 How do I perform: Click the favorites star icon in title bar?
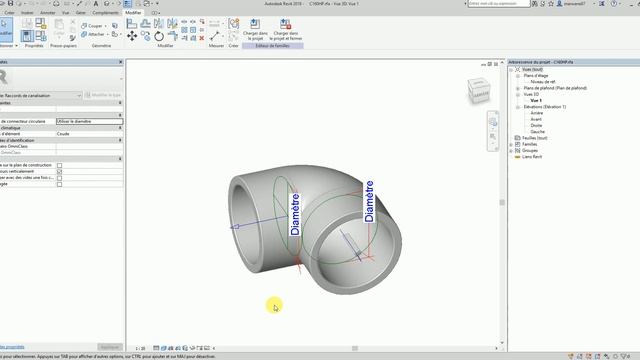(551, 3)
